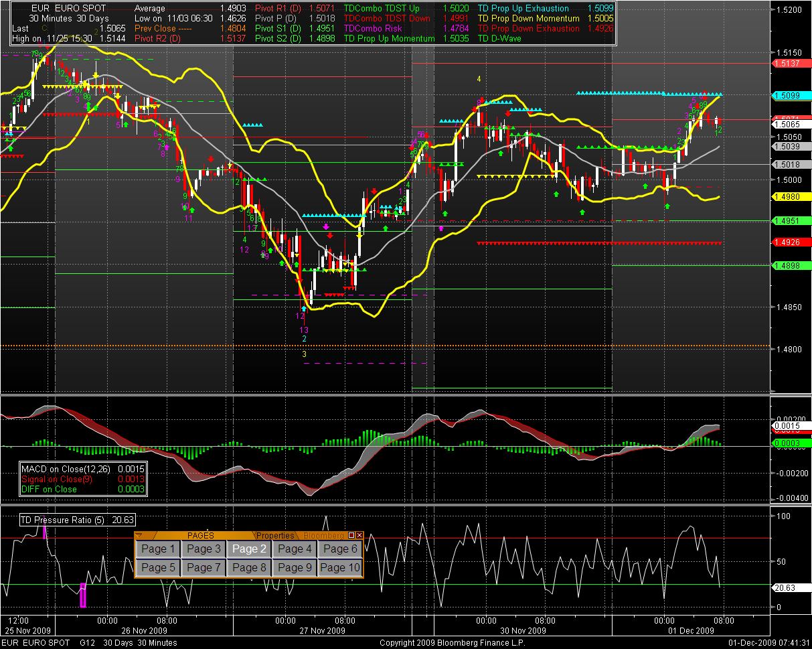Click the highlighted Page 2 button
Viewport: 812px width, 649px height.
coord(249,549)
